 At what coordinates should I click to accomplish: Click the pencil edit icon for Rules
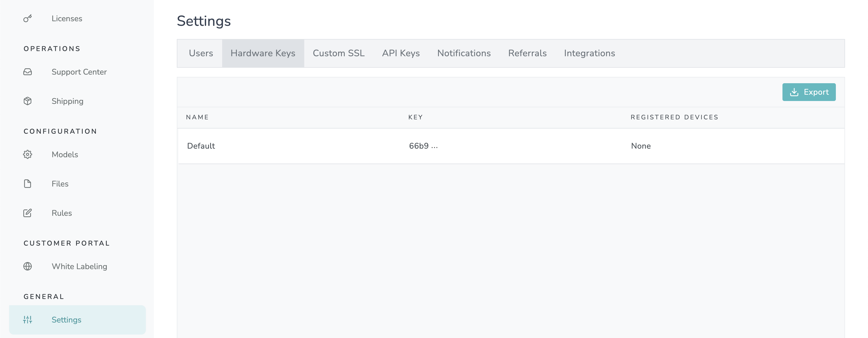tap(28, 213)
